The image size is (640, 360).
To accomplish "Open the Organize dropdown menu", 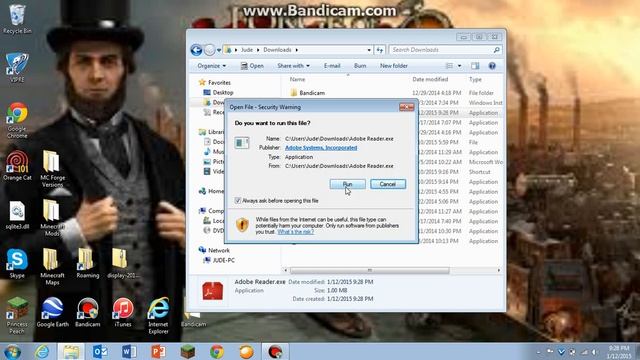I will (211, 66).
